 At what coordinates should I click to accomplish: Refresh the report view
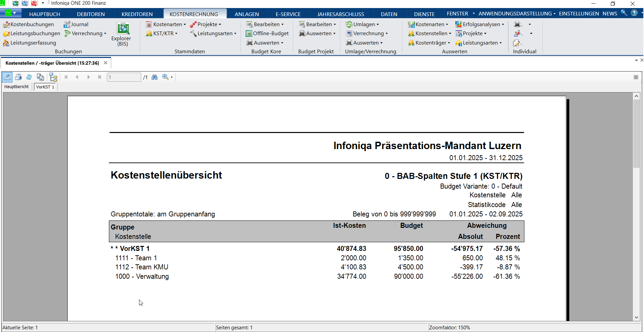29,77
